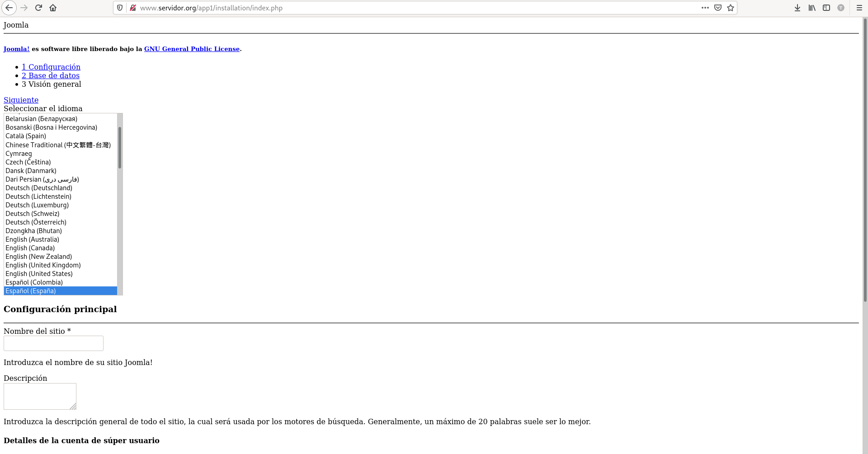The height and width of the screenshot is (454, 868).
Task: Open the tracking protection shield icon
Action: (120, 8)
